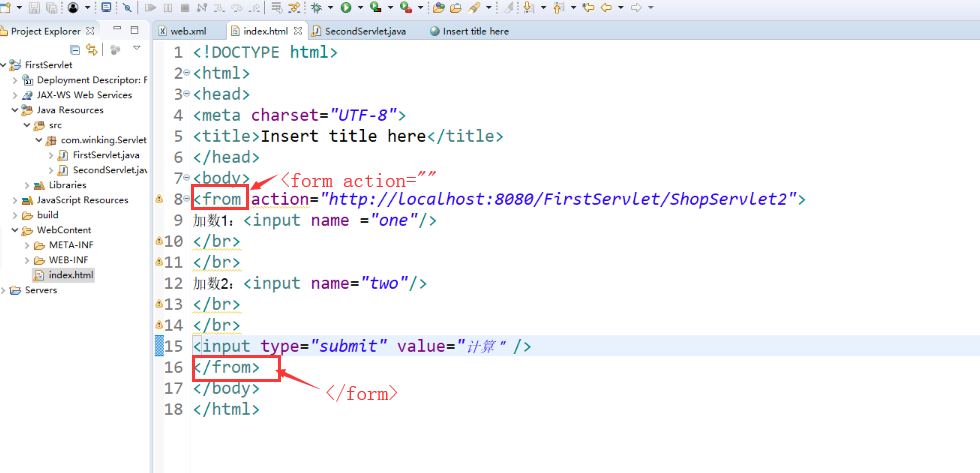
Task: Select FirstServlet.java in the tree
Action: (106, 155)
